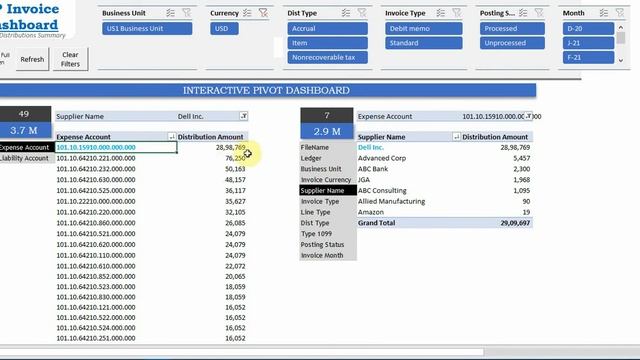Select Invoice Type field in pivot list
640x360 pixels.
[328, 201]
